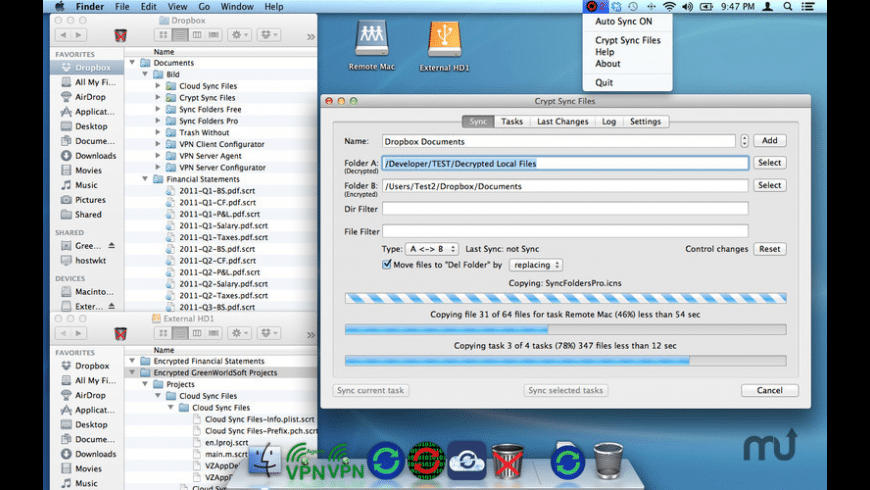Image resolution: width=870 pixels, height=490 pixels.
Task: Open the Action gear menu in Dropbox window
Action: pos(240,35)
